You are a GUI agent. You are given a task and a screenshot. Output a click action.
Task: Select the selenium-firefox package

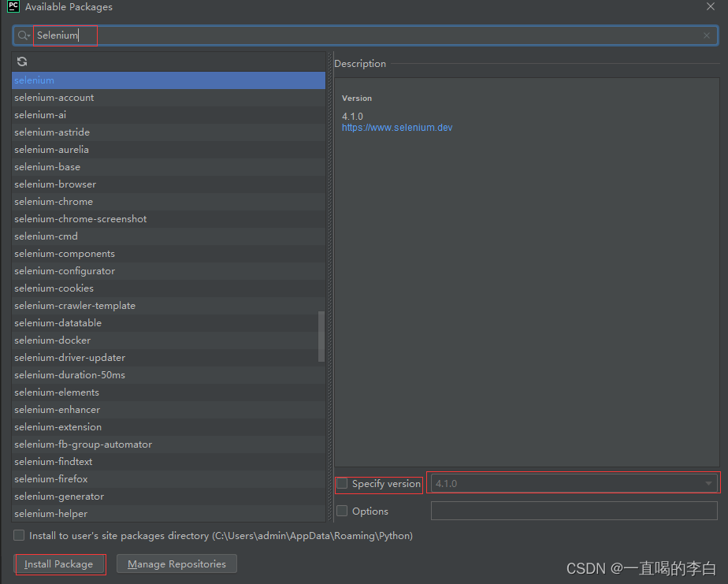point(169,479)
